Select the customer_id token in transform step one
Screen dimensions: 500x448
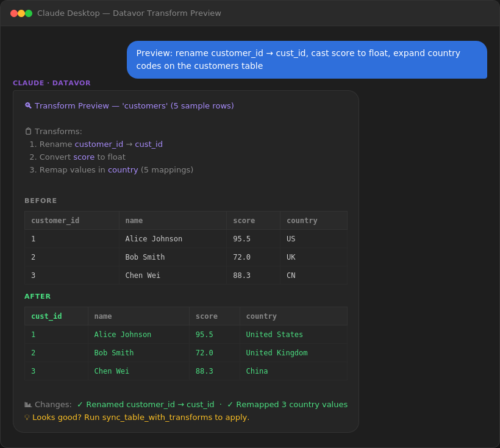(99, 144)
